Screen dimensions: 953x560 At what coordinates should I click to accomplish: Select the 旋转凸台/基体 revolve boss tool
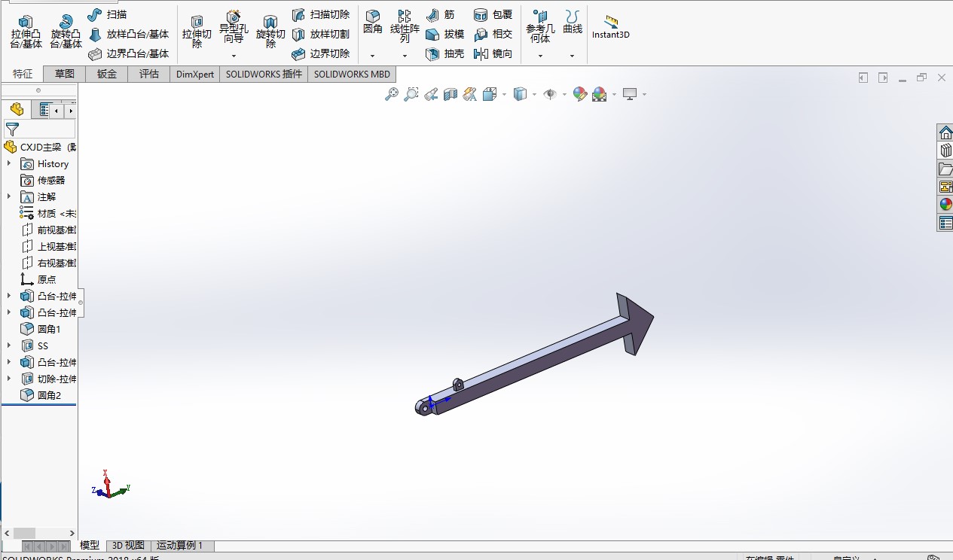(66, 31)
